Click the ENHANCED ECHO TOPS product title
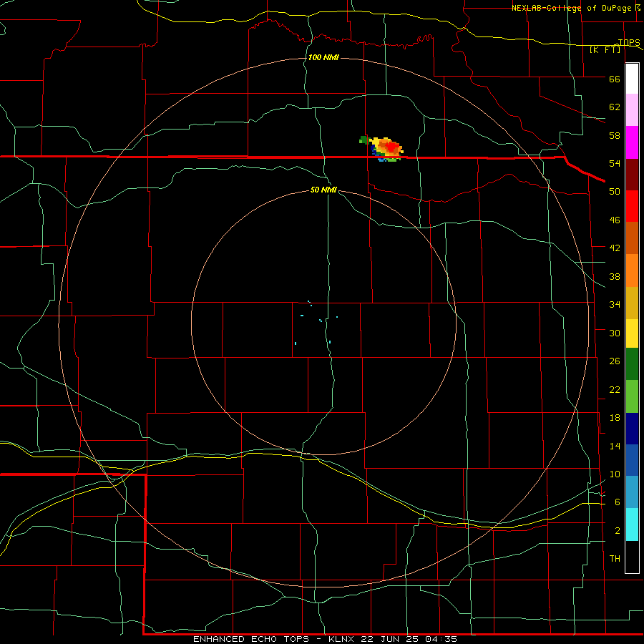644x644 pixels. 251,639
